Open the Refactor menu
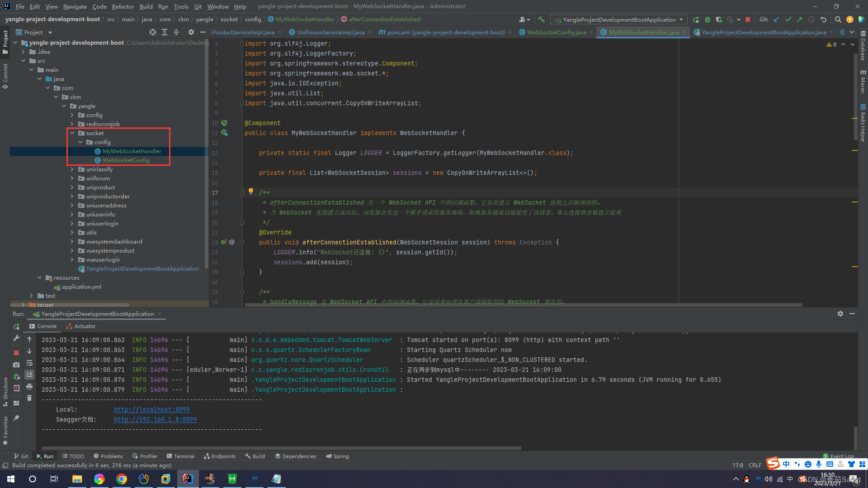The image size is (868, 488). coord(123,6)
